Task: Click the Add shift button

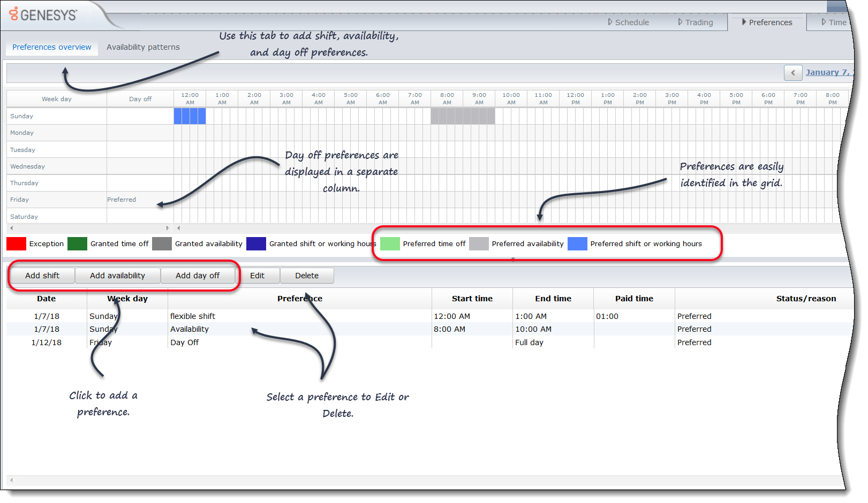Action: tap(42, 276)
